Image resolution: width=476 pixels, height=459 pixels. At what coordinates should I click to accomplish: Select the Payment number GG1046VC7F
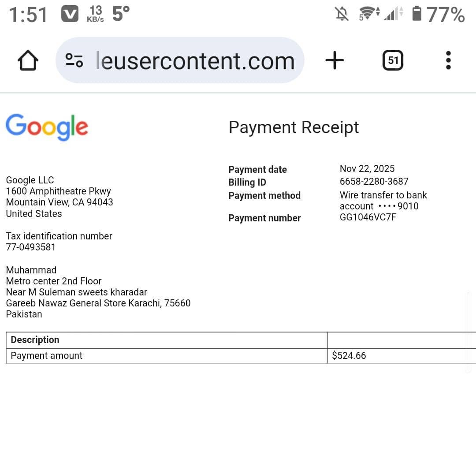(368, 217)
